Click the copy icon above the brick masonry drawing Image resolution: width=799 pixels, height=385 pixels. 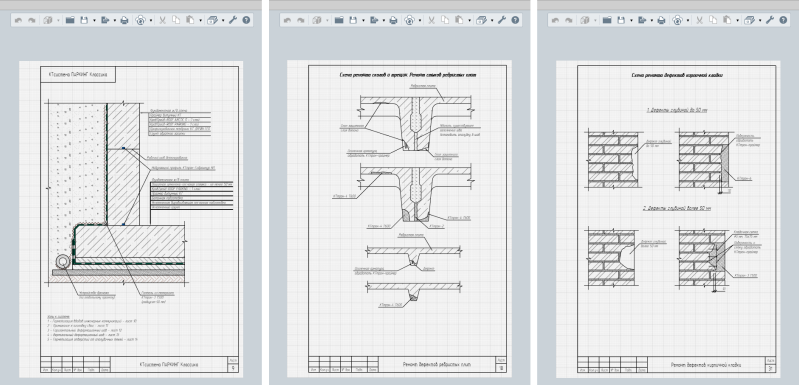pyautogui.click(x=713, y=20)
